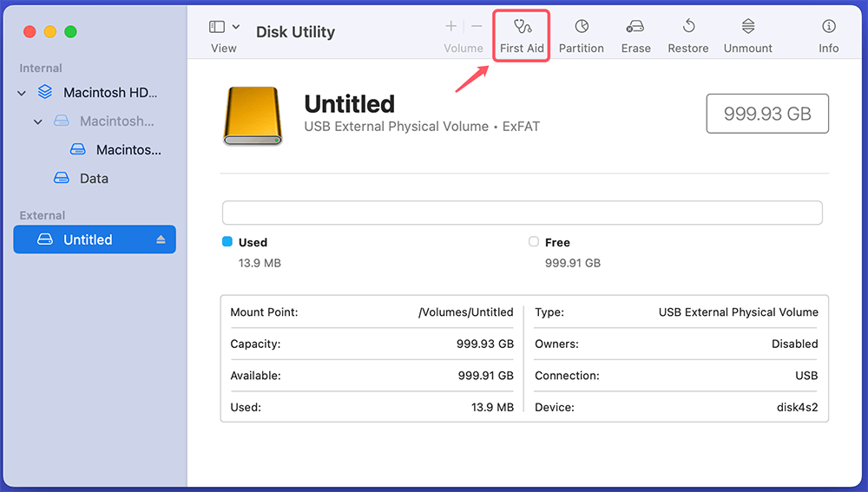Select the innermost Macintosh snapshot volume
Image resolution: width=868 pixels, height=492 pixels.
pos(128,150)
